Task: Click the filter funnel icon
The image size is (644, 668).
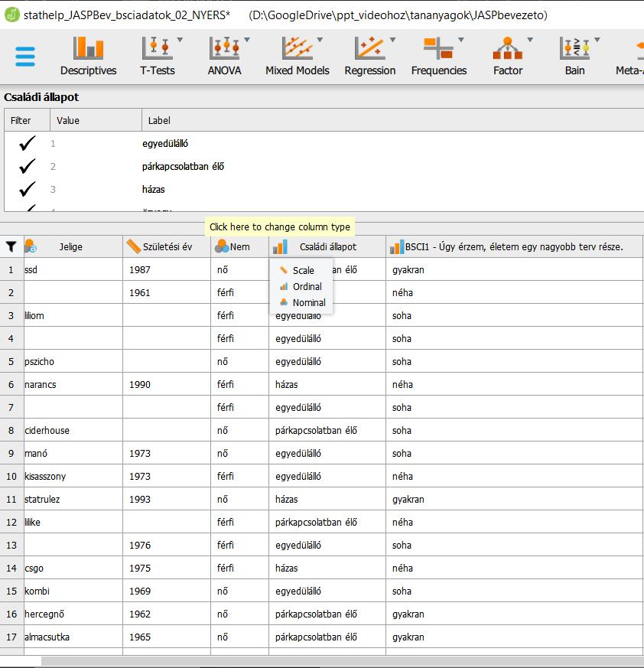Action: click(11, 246)
